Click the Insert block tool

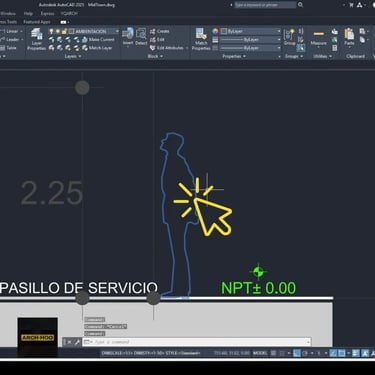(128, 37)
